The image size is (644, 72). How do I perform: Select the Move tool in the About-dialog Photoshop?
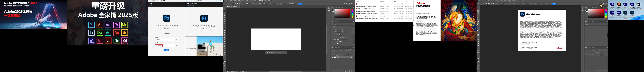(478, 9)
